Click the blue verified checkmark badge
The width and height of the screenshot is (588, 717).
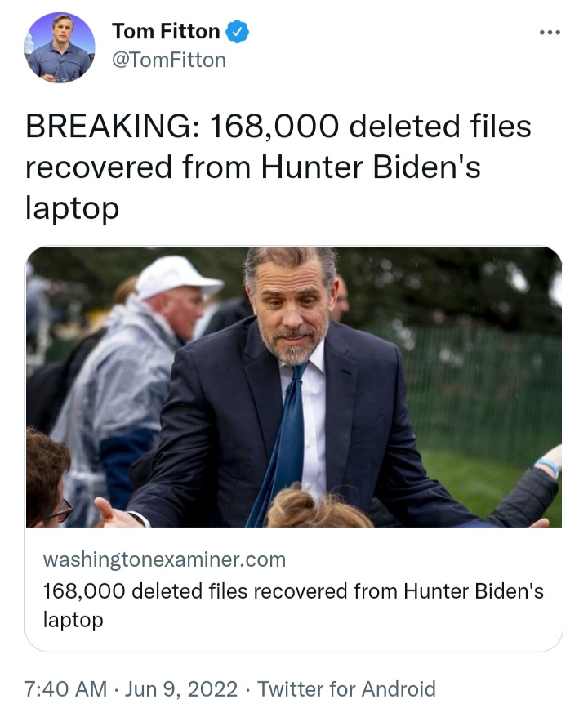(x=238, y=32)
